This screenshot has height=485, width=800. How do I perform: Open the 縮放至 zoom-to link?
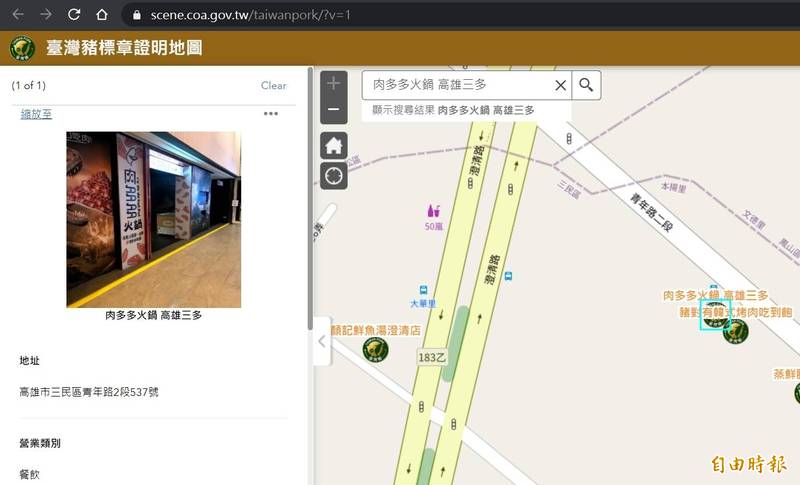click(x=36, y=114)
